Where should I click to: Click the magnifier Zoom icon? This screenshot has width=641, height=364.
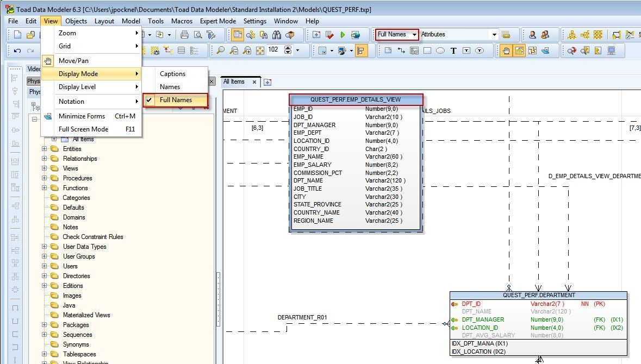[x=220, y=51]
